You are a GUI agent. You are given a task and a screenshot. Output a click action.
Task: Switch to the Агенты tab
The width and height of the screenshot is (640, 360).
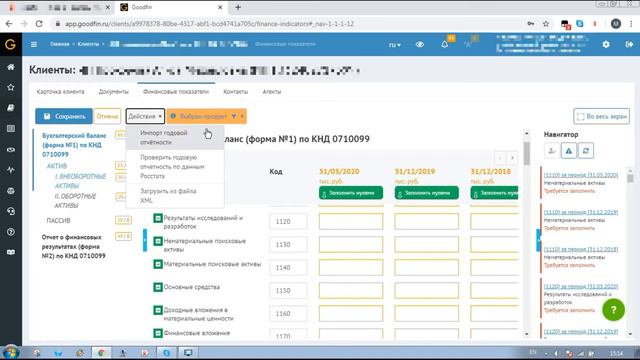click(x=272, y=91)
